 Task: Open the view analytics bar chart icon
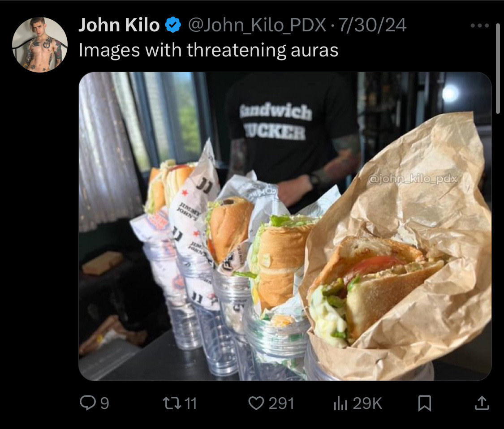click(x=340, y=403)
